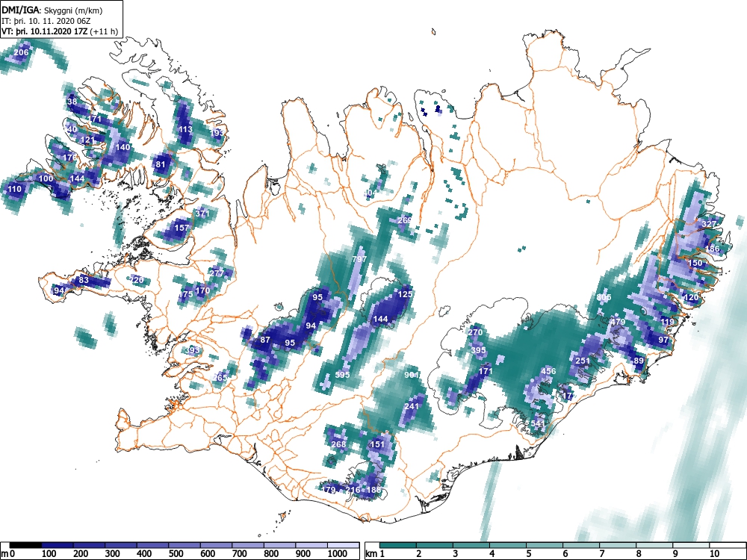Select the palest 900–1000 m legend swatch
The width and height of the screenshot is (747, 560).
click(311, 545)
